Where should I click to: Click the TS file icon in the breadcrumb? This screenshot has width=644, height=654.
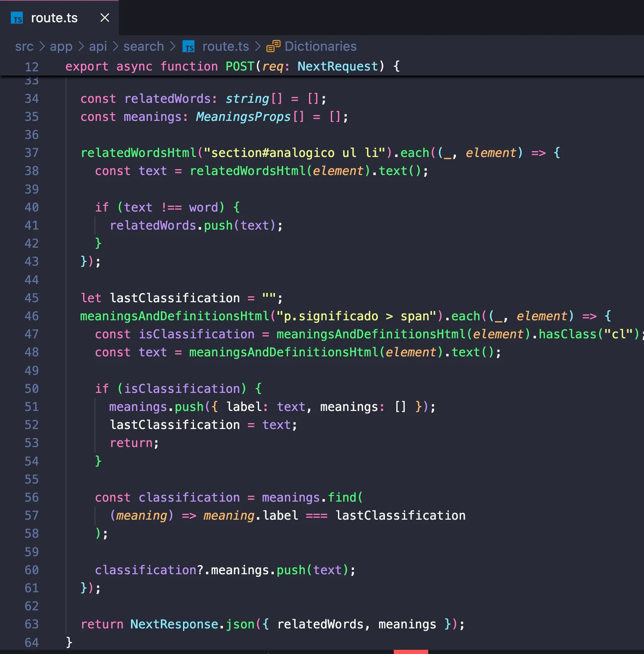[x=188, y=47]
